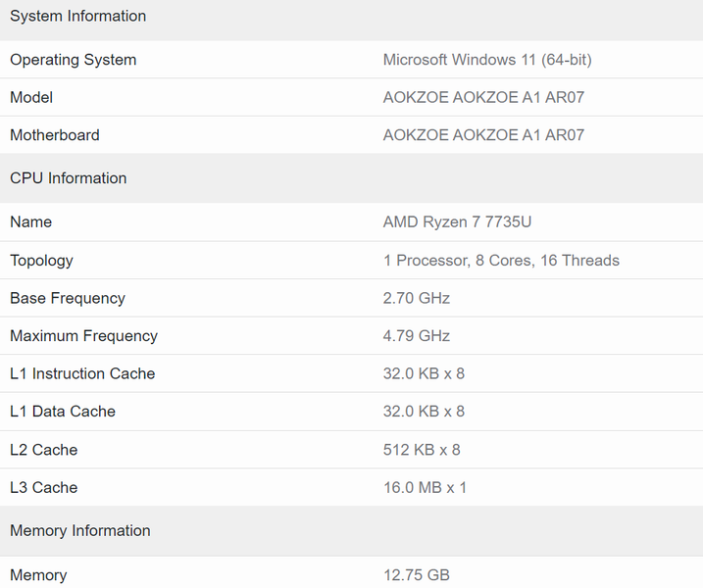
Task: Click the Microsoft Windows 11 (64-bit) value
Action: click(x=487, y=60)
